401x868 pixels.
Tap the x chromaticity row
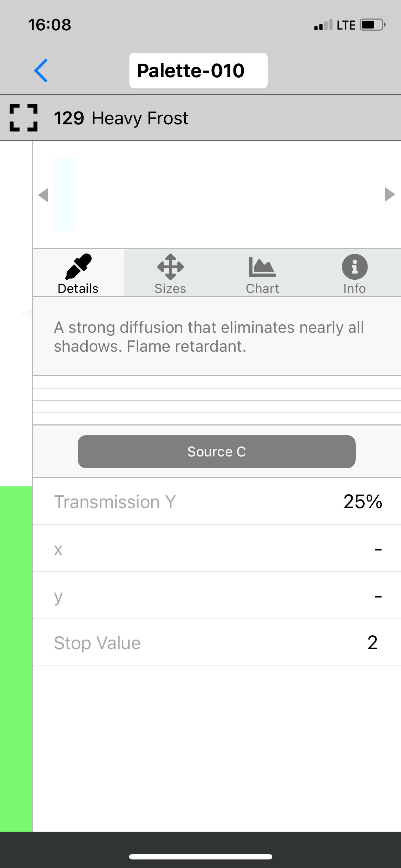coord(217,548)
